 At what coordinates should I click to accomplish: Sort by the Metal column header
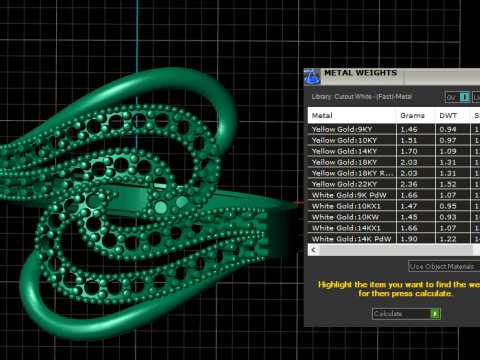pos(352,115)
